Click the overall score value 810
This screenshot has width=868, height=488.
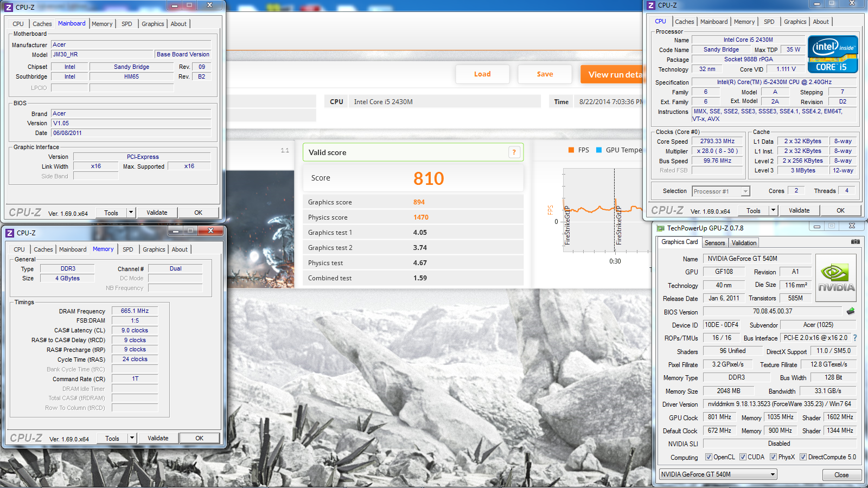click(429, 178)
